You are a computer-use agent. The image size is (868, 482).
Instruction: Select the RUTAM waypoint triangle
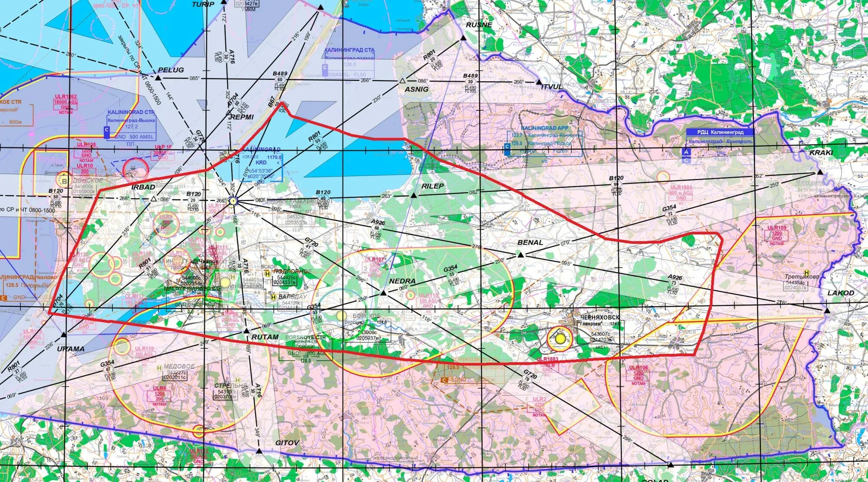(x=247, y=331)
